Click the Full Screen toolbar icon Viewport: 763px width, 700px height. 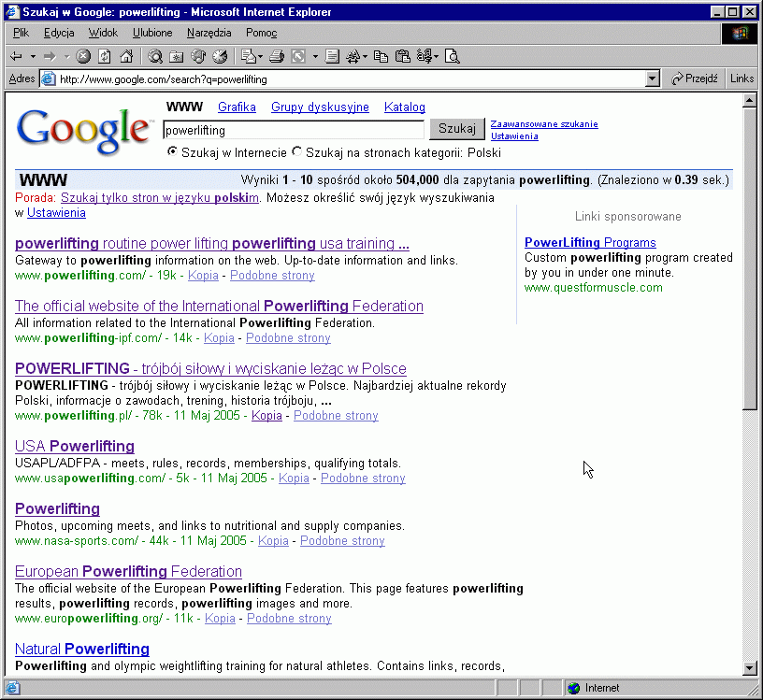(297, 56)
